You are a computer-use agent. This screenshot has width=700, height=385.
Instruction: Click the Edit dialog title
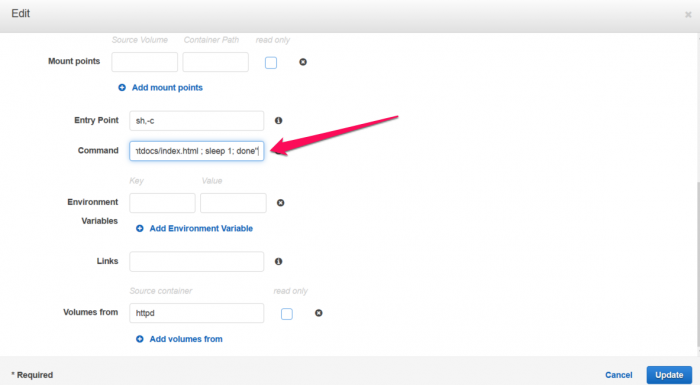click(x=21, y=13)
